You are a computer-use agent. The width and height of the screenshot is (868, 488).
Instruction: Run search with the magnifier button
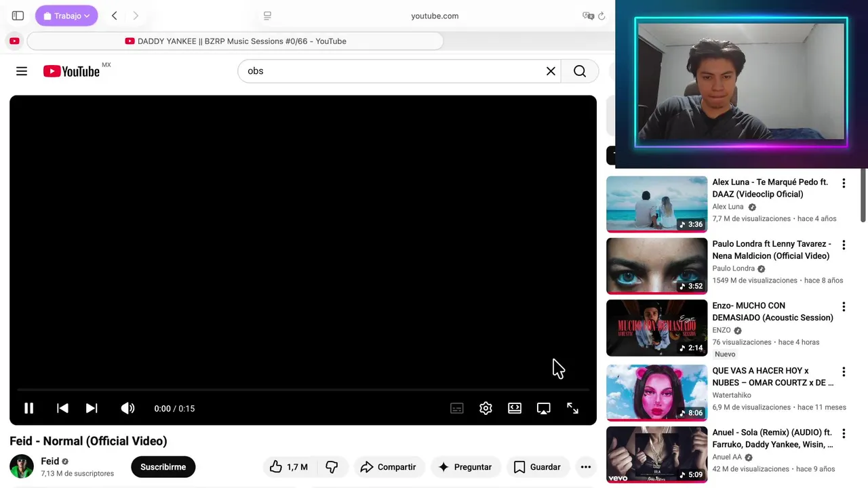click(x=580, y=71)
